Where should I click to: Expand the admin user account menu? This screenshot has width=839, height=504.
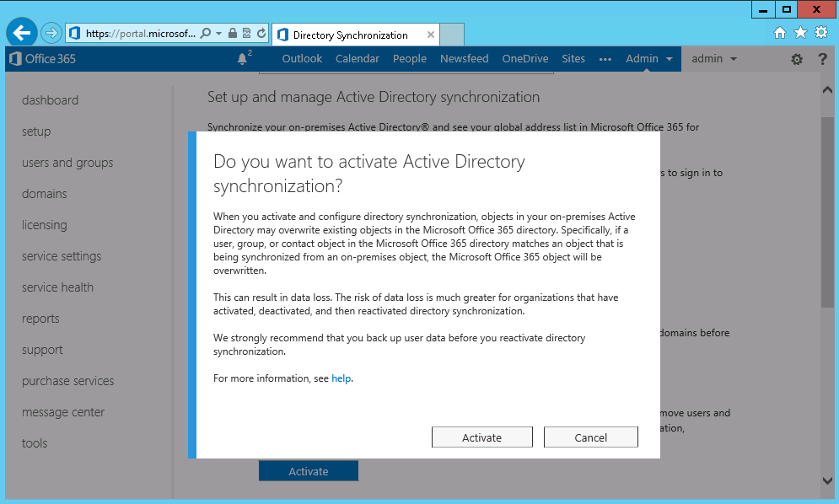[x=714, y=59]
